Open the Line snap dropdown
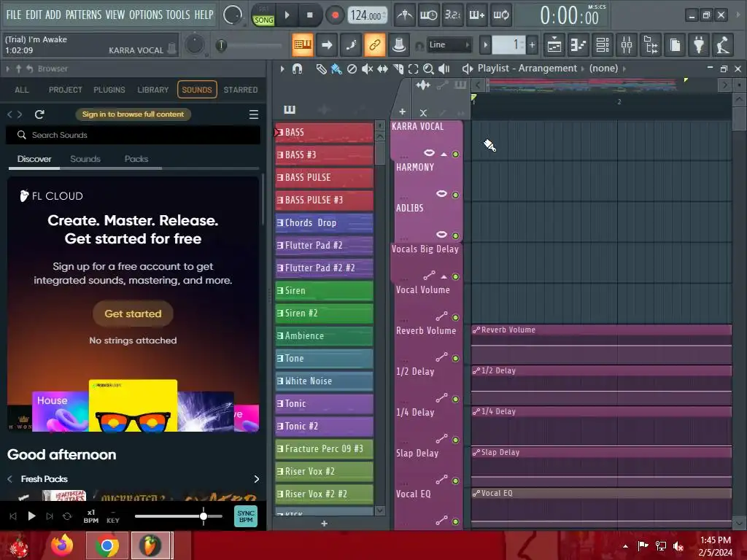Image resolution: width=747 pixels, height=560 pixels. click(449, 45)
